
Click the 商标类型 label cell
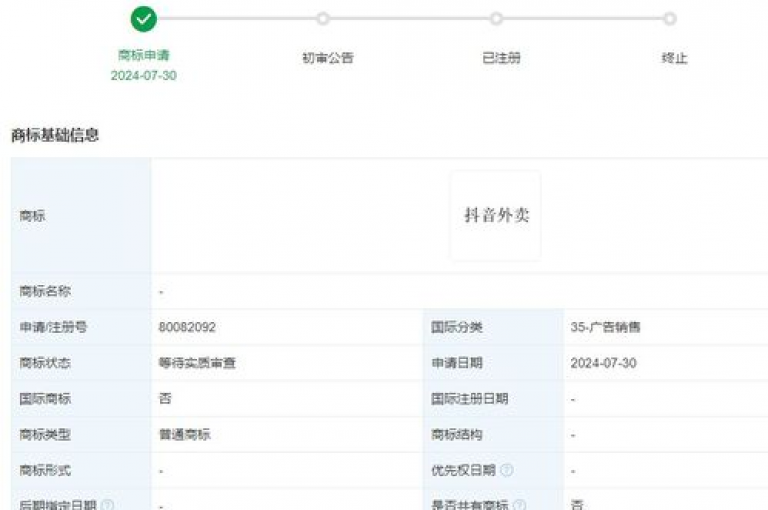coord(81,434)
